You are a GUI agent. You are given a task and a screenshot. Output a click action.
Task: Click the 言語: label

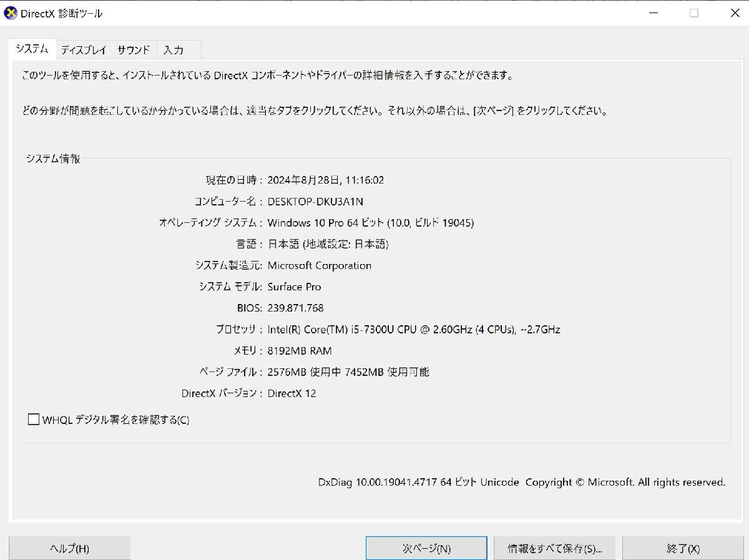[x=250, y=244]
